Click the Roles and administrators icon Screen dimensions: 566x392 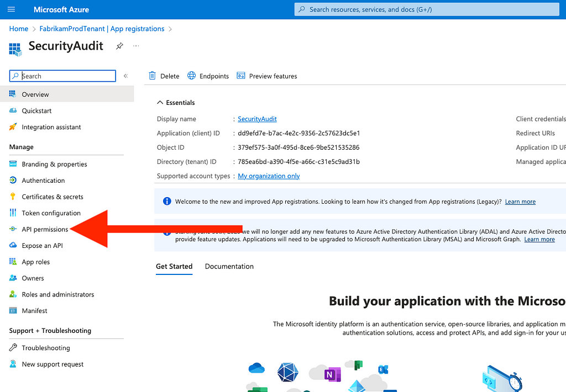coord(13,294)
